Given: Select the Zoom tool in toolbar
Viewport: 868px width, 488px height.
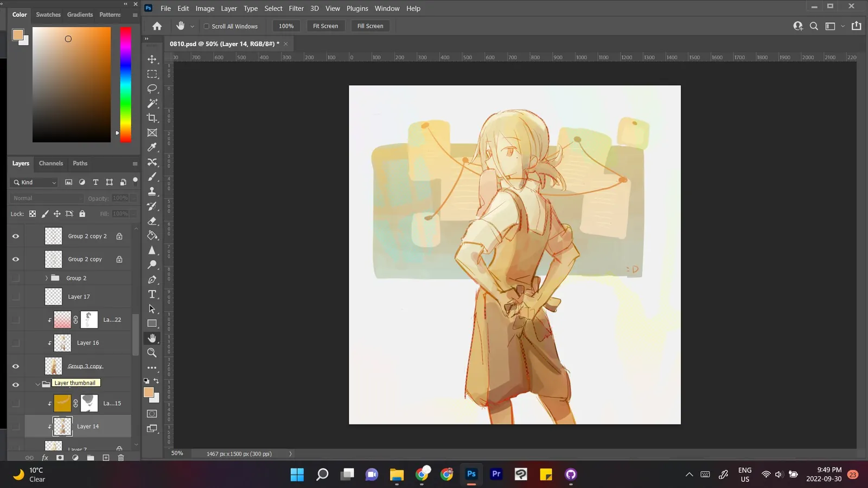Looking at the screenshot, I should click(152, 352).
